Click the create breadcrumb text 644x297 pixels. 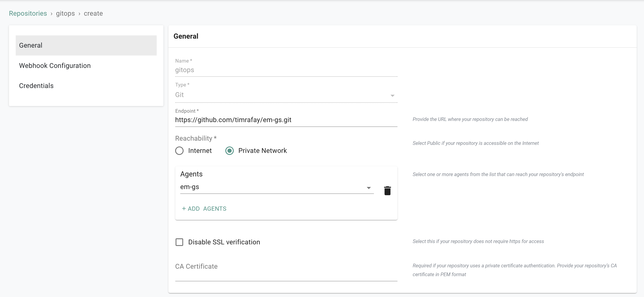point(93,13)
